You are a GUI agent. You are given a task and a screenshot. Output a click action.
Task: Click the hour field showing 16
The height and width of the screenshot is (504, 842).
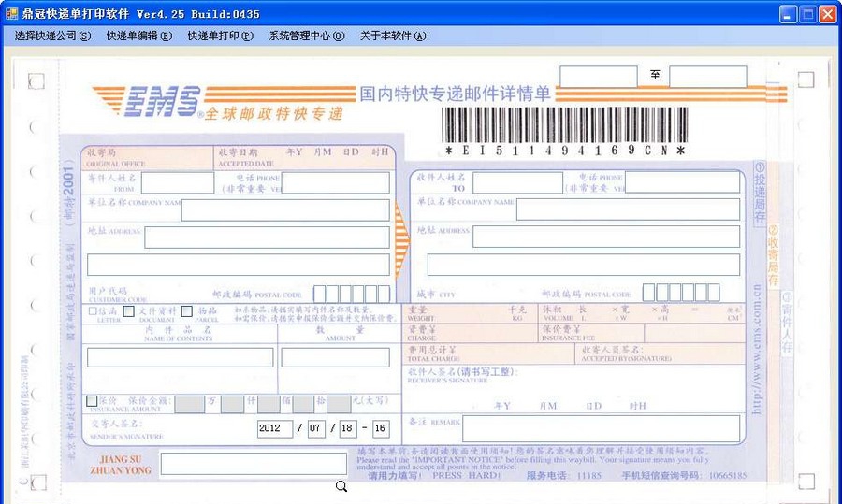click(x=381, y=428)
